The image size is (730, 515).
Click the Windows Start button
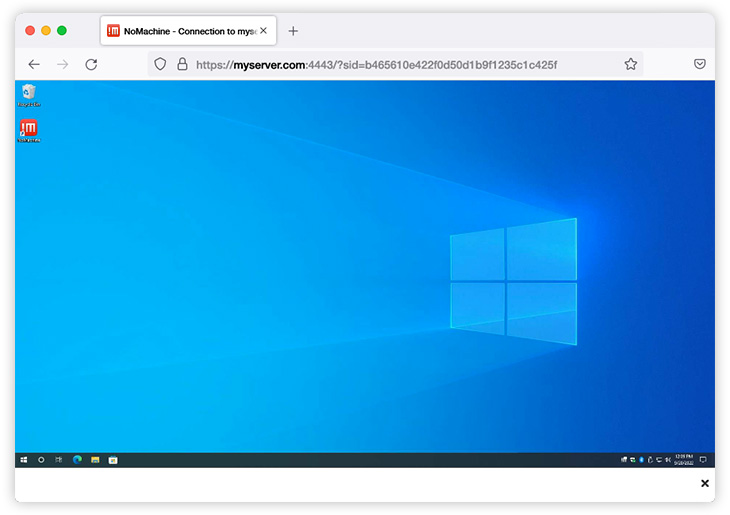point(23,460)
